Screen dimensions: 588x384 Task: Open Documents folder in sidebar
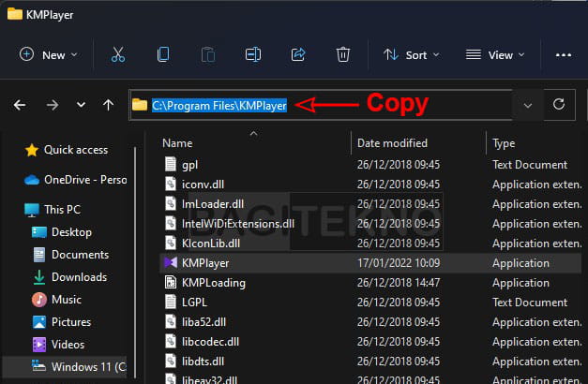pyautogui.click(x=70, y=255)
